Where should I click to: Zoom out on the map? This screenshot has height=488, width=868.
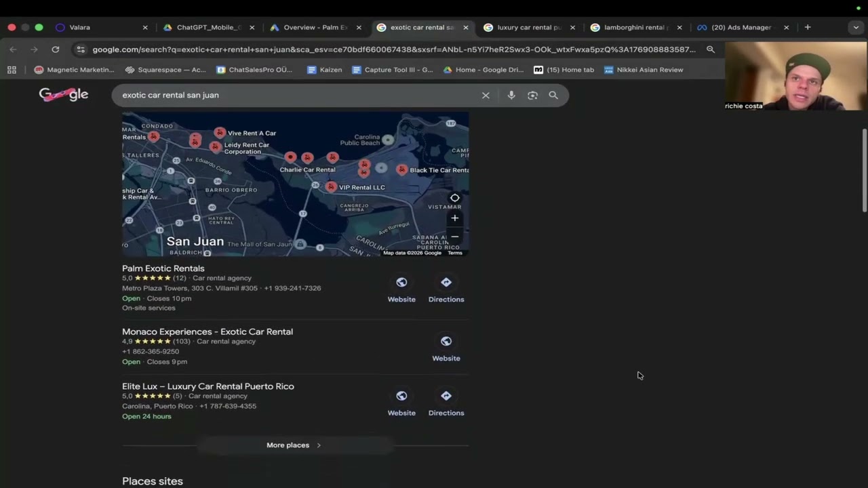click(455, 237)
